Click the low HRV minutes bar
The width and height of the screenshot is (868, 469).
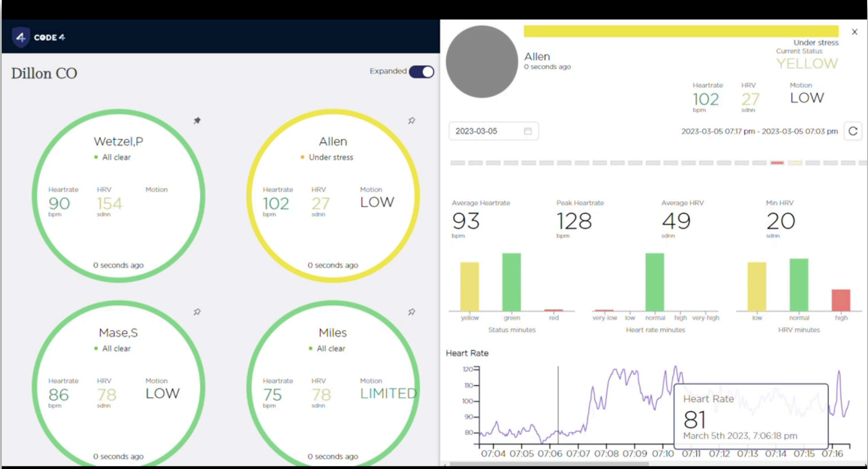coord(757,286)
